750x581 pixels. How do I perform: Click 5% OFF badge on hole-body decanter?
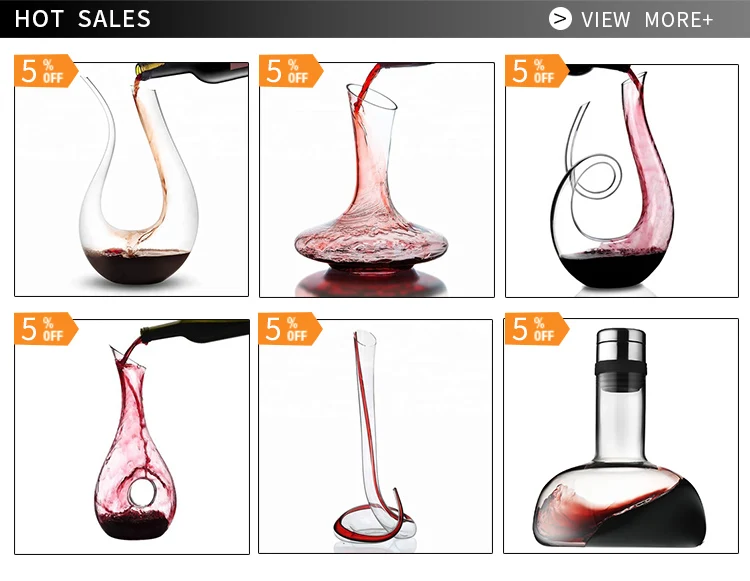tap(46, 329)
